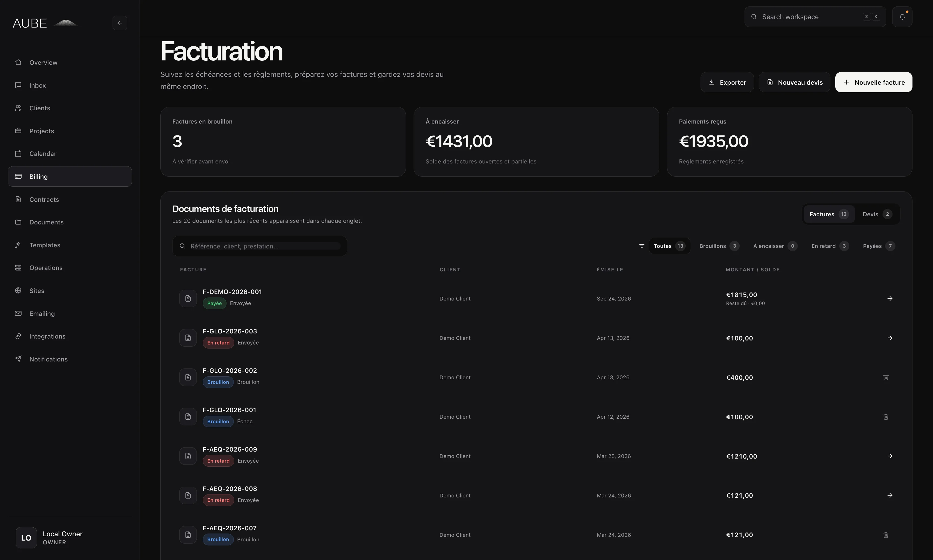Navigate to Sites

(70, 291)
